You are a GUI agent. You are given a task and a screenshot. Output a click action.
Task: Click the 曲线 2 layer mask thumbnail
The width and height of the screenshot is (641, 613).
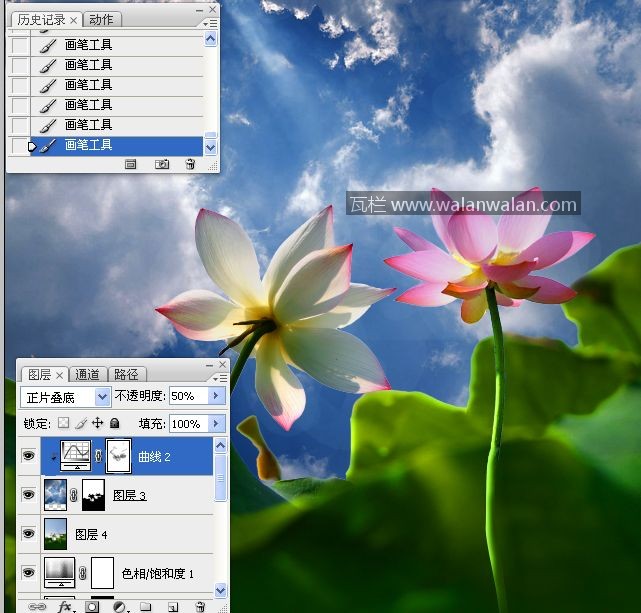[x=118, y=456]
